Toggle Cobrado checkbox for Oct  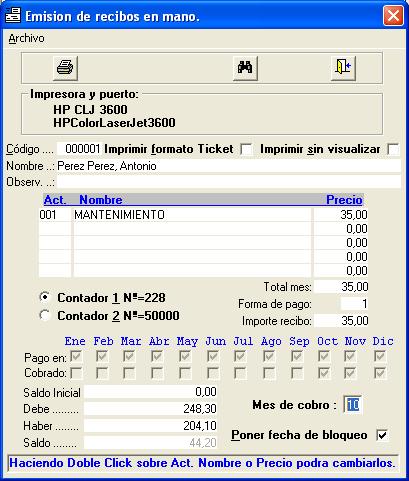(324, 373)
